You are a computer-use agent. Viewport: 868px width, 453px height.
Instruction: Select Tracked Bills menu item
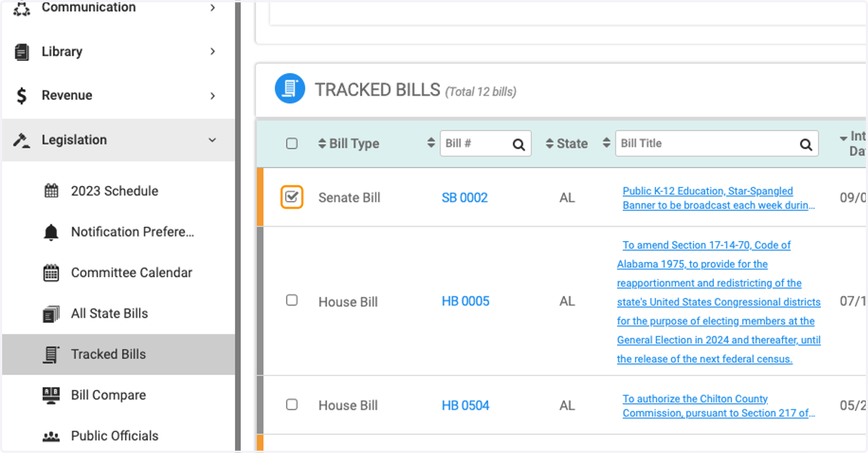click(x=119, y=355)
